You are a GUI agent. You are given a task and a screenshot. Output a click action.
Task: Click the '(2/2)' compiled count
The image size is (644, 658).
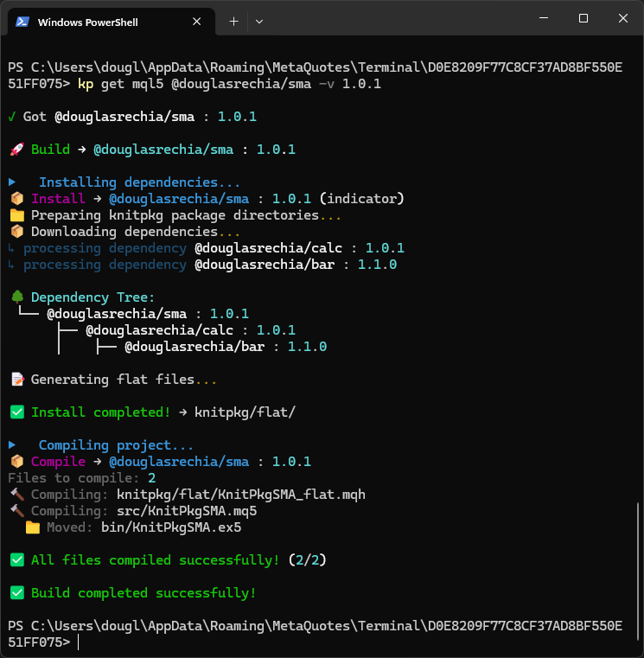(x=307, y=559)
